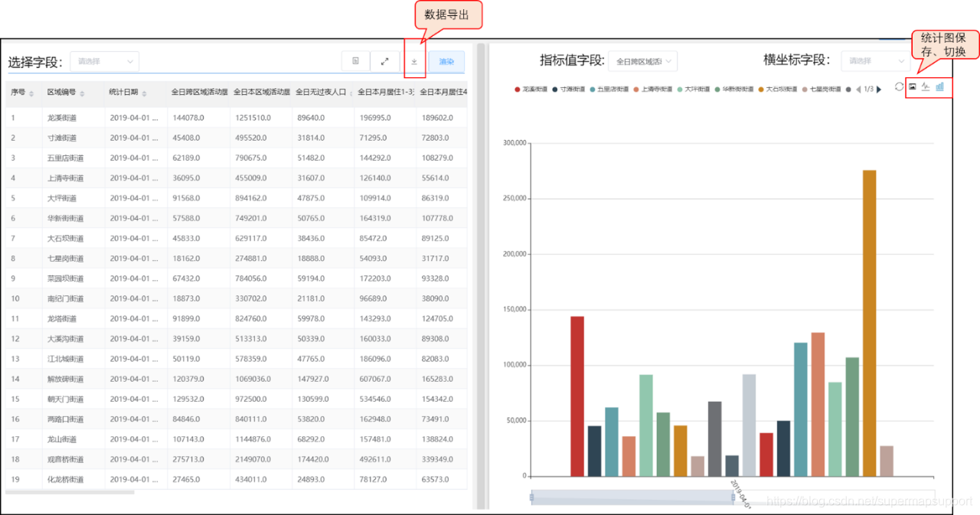This screenshot has width=980, height=515.
Task: Select the 解放碑街道 table cell
Action: tap(74, 379)
